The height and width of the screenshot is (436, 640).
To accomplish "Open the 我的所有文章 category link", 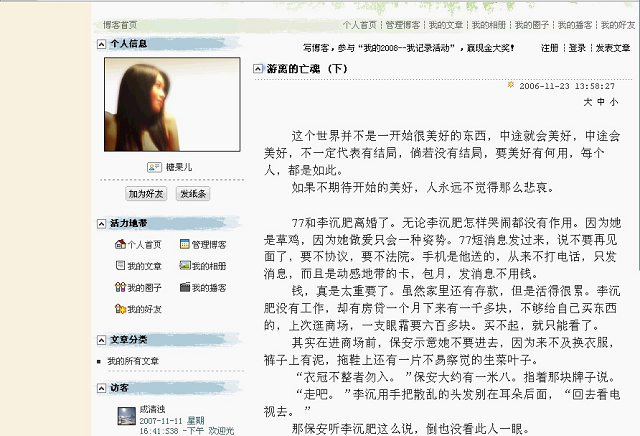I will 133,361.
